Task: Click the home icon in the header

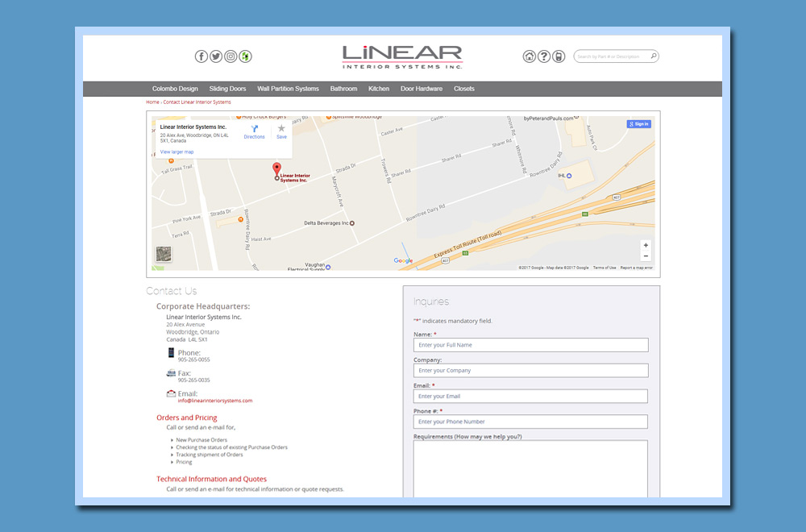Action: click(x=529, y=56)
